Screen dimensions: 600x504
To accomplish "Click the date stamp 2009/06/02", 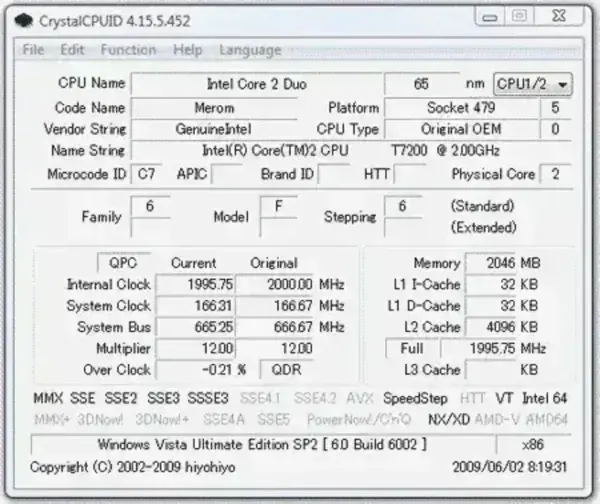I will point(509,467).
